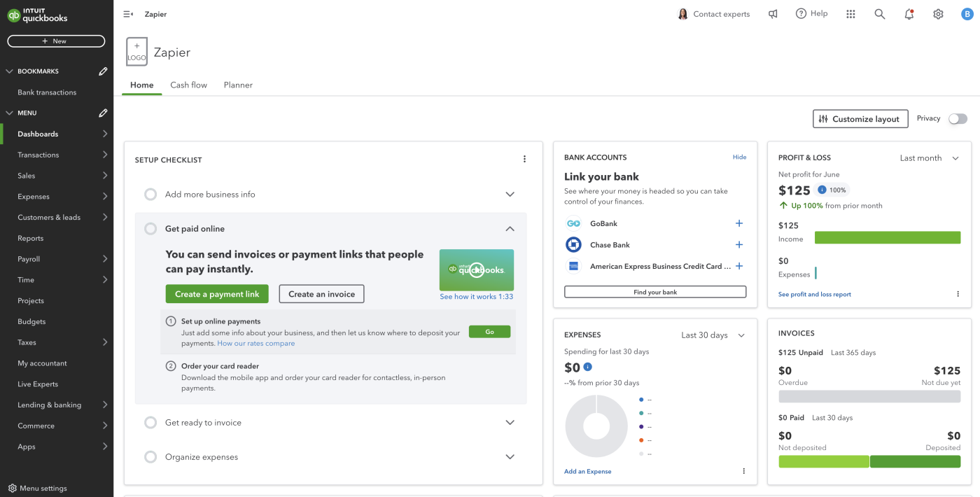Click info icon beside $125 net profit
Screen dimensions: 980x497
[822, 190]
